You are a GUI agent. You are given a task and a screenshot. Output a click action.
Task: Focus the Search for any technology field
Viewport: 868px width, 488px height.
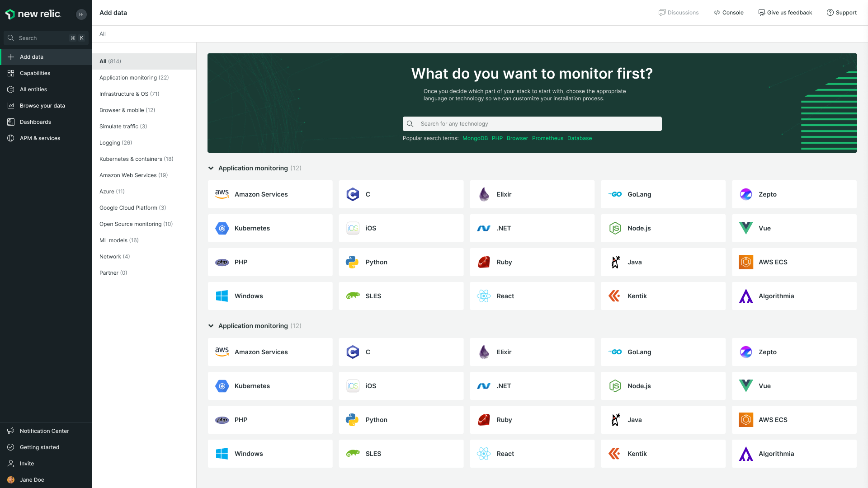tap(532, 124)
